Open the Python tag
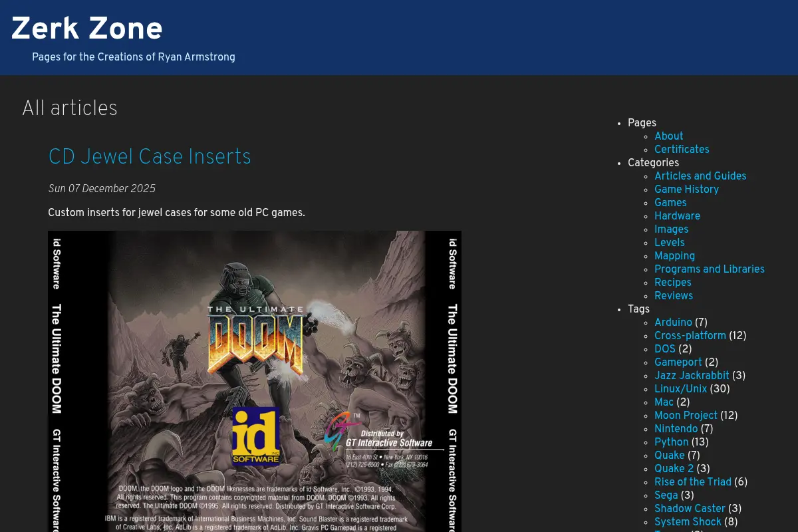Image resolution: width=798 pixels, height=532 pixels. click(x=671, y=442)
